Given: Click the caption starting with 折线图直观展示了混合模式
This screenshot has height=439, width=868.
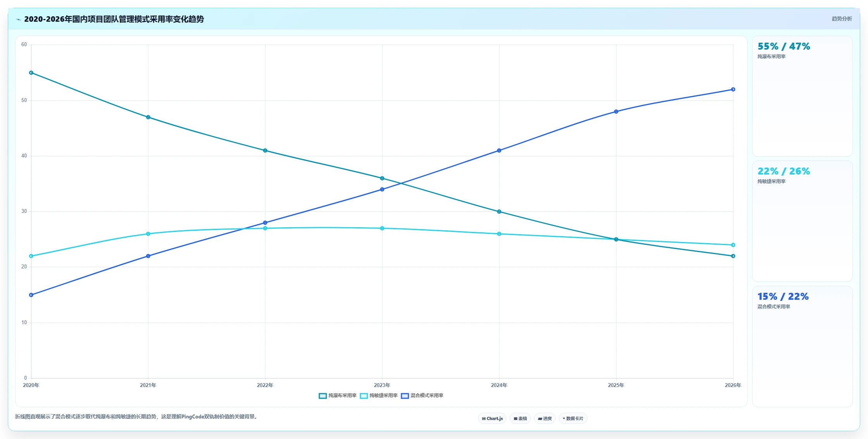Looking at the screenshot, I should (x=137, y=417).
